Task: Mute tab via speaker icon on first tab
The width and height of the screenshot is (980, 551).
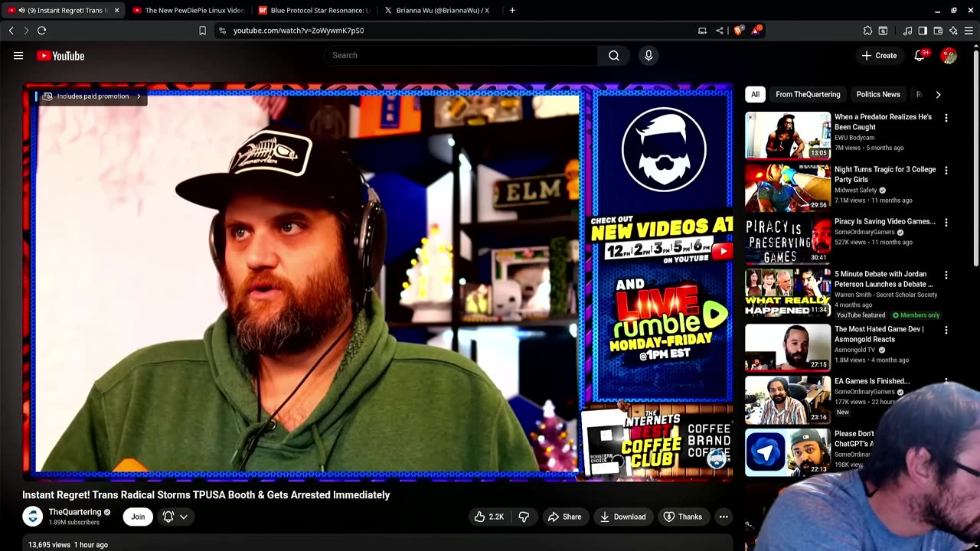Action: click(x=21, y=11)
